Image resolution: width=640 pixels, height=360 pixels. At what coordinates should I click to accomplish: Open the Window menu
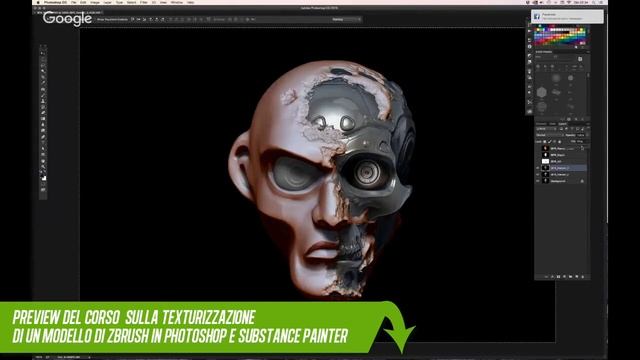click(x=177, y=2)
